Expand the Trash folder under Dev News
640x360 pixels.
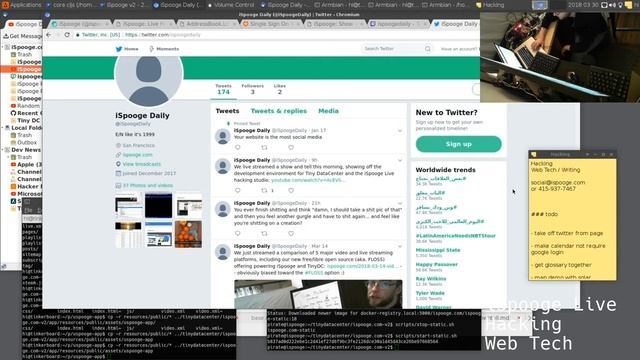(x=8, y=157)
